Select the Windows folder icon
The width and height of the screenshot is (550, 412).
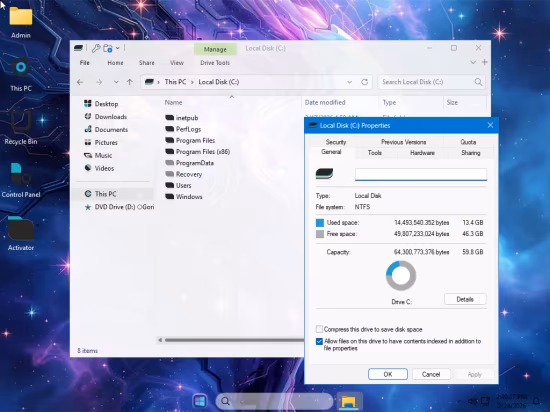170,196
